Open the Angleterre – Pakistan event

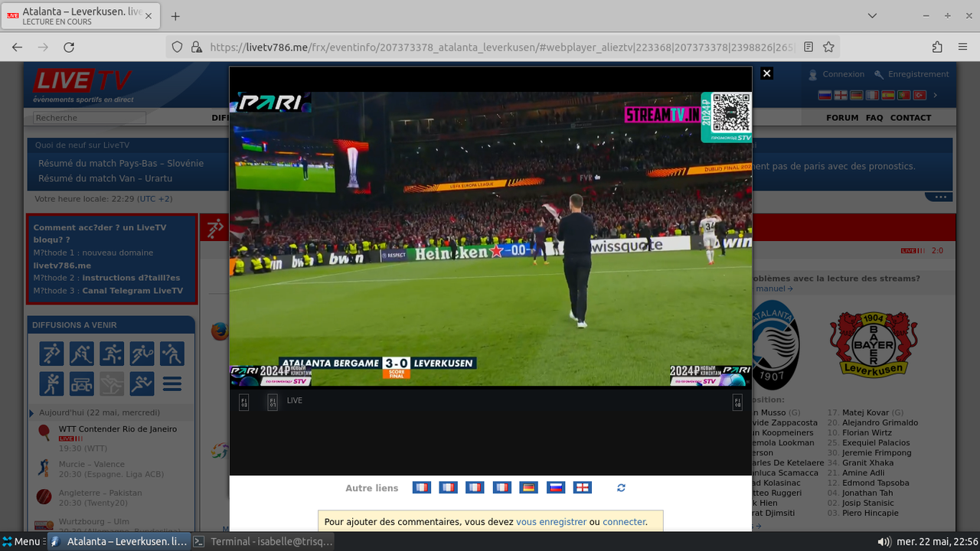(100, 493)
